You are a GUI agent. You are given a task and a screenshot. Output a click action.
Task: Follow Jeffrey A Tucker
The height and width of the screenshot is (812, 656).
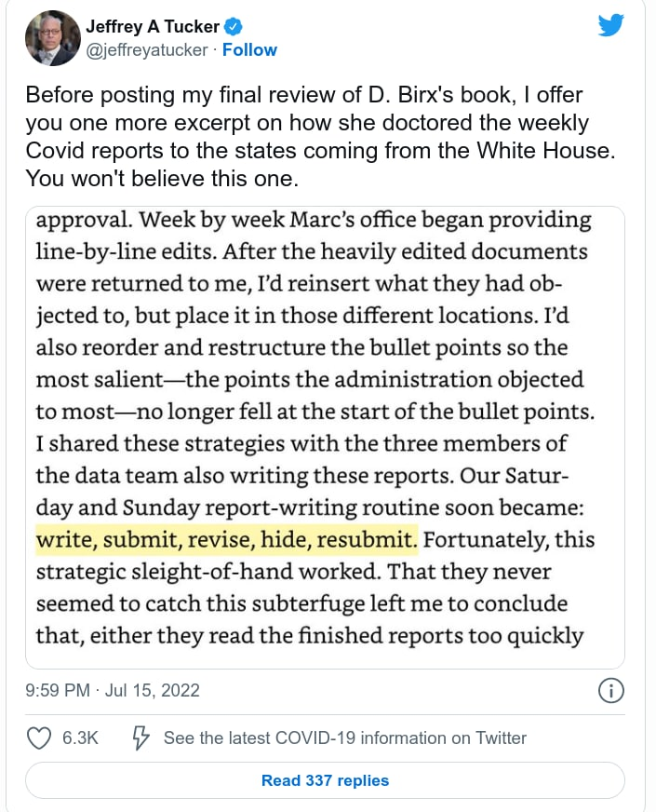[x=249, y=49]
